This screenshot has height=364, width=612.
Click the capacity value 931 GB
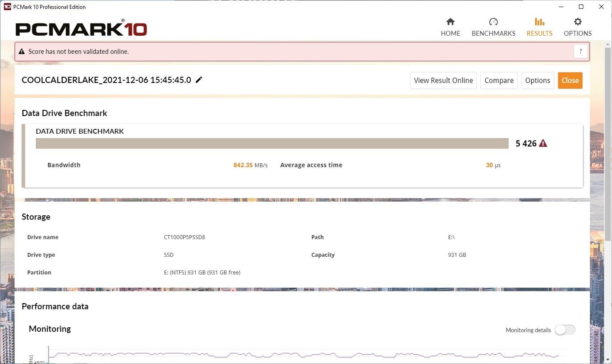pyautogui.click(x=457, y=255)
